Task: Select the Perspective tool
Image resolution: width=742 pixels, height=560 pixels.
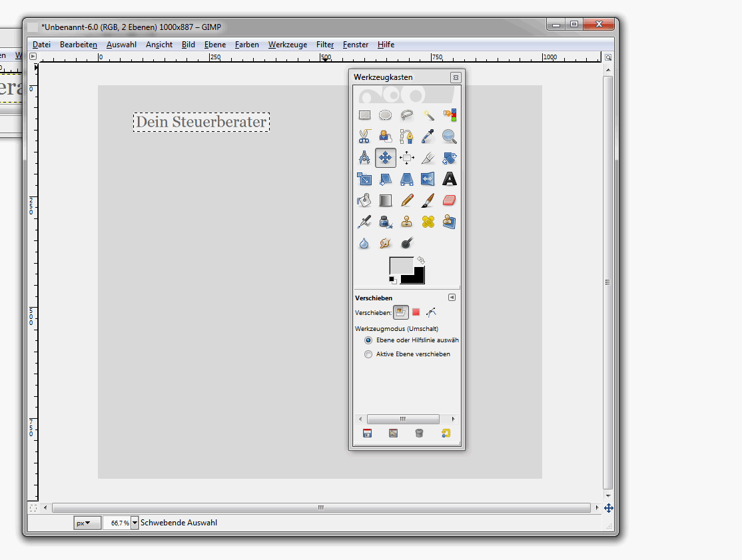Action: (406, 178)
